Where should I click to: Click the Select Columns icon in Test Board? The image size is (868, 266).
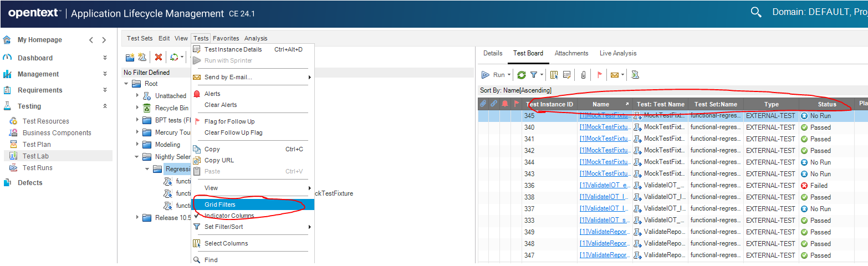click(x=554, y=75)
